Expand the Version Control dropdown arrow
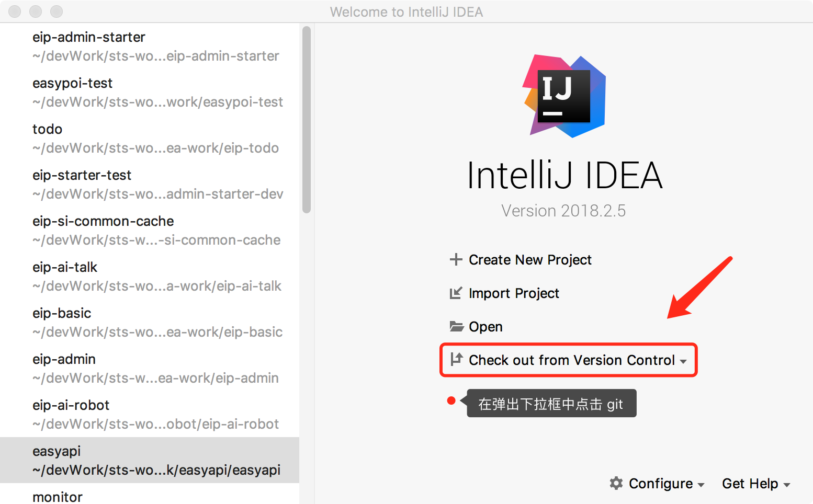The image size is (813, 504). click(x=683, y=361)
